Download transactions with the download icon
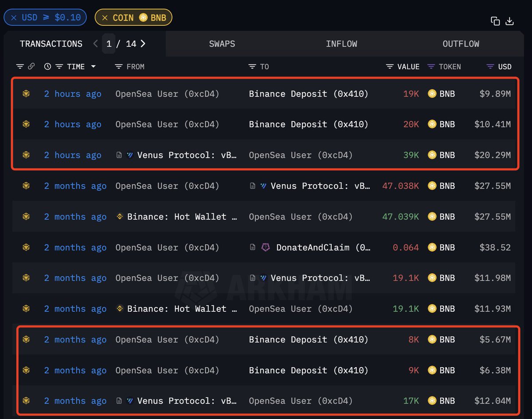532x419 pixels. [510, 21]
